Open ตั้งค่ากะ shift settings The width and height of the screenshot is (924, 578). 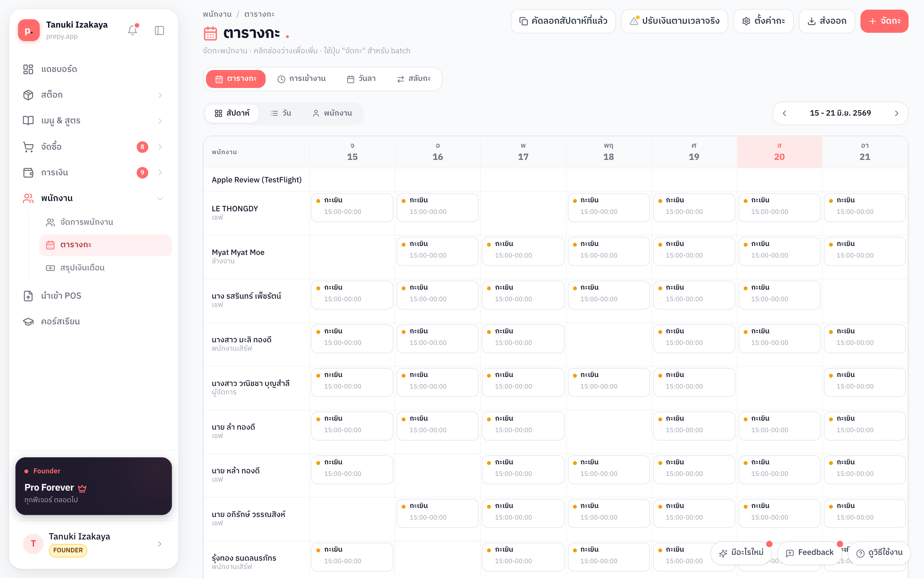763,21
